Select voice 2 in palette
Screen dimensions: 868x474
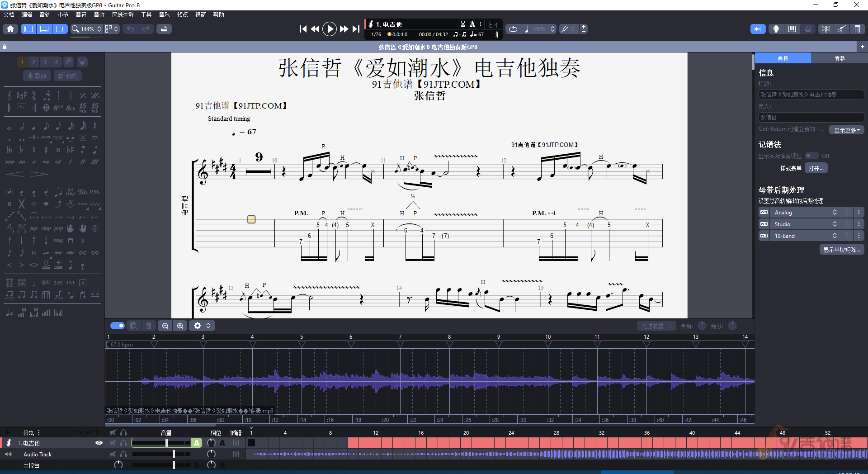click(x=33, y=62)
